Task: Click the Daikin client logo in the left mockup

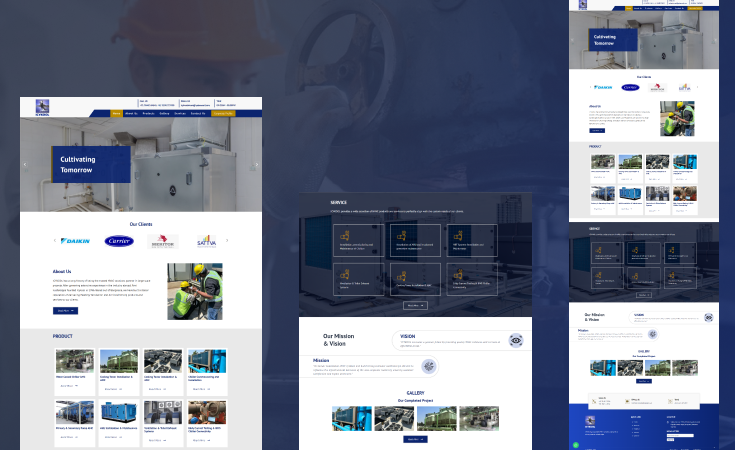Action: [x=75, y=241]
